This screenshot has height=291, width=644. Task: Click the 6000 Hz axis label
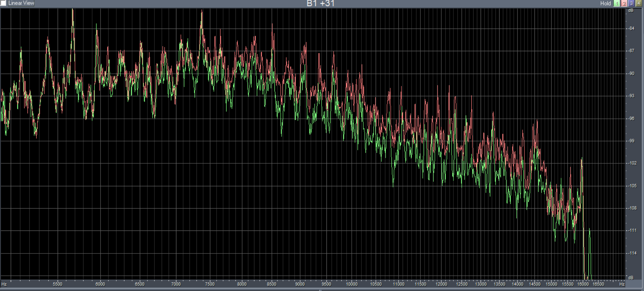(100, 284)
